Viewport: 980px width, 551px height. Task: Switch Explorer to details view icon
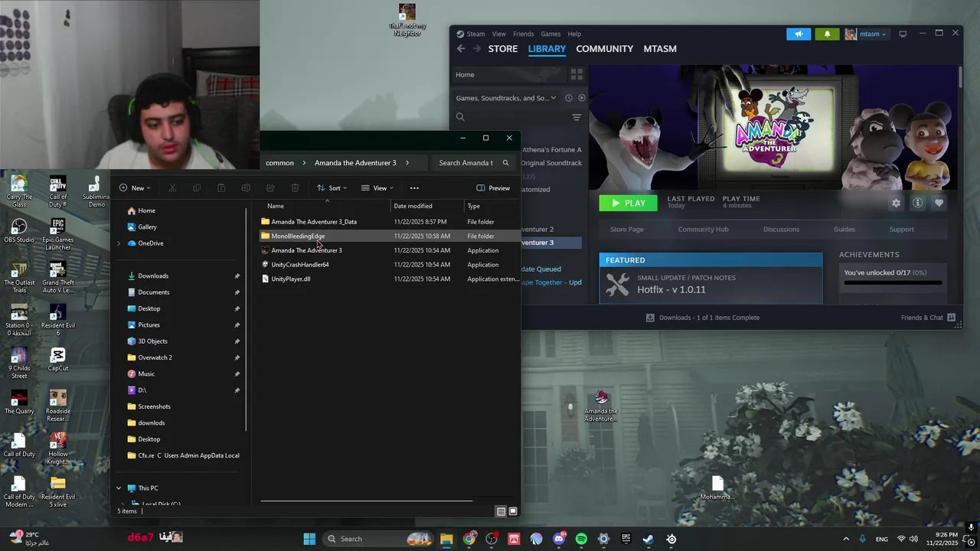tap(501, 511)
